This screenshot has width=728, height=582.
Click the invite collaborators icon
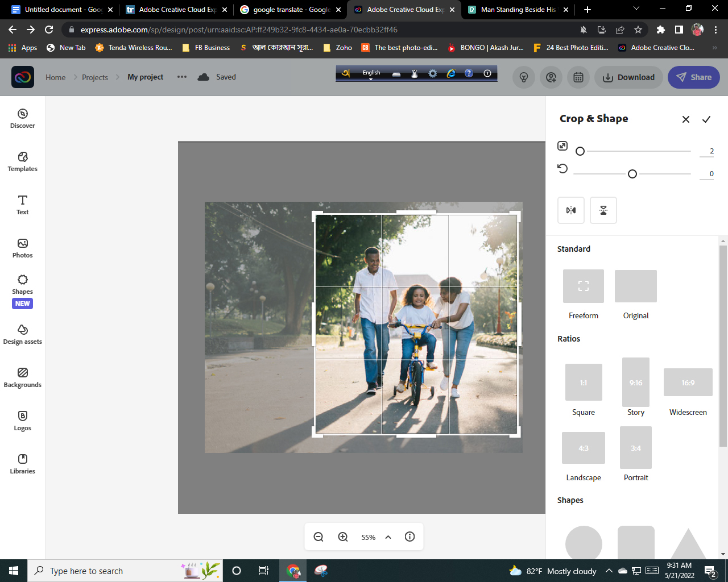(551, 77)
